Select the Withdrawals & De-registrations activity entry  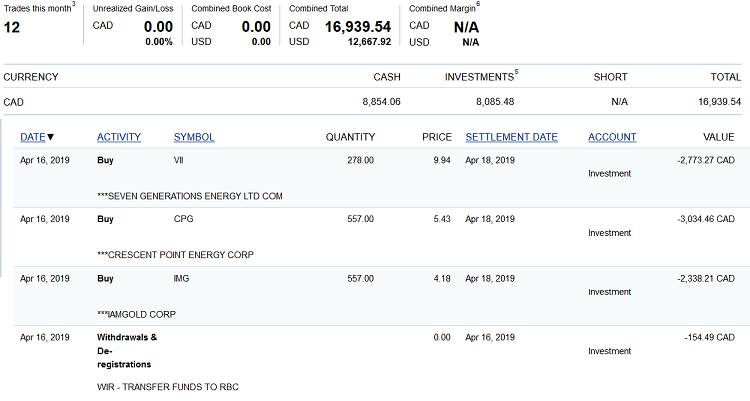click(x=127, y=351)
